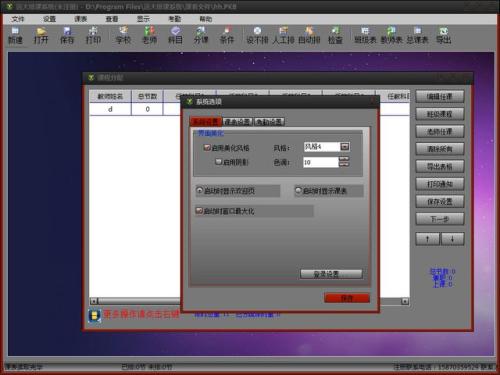The height and width of the screenshot is (375, 500).
Task: Click the red 保存 button in dialog
Action: point(347,298)
